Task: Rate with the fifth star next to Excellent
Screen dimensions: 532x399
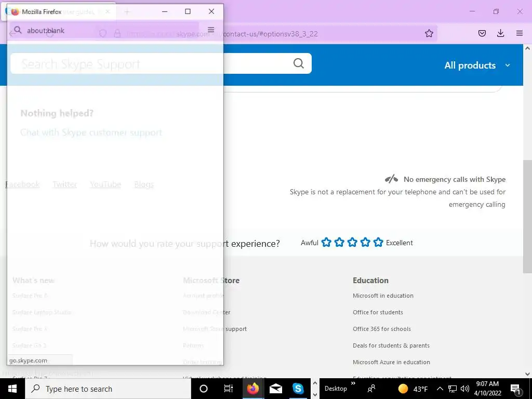Action: [x=378, y=242]
